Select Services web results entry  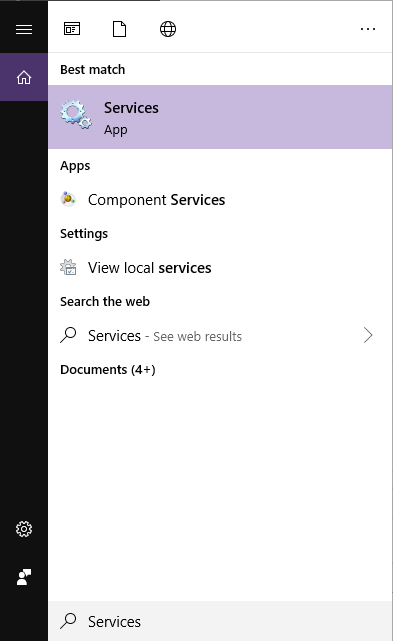[220, 336]
